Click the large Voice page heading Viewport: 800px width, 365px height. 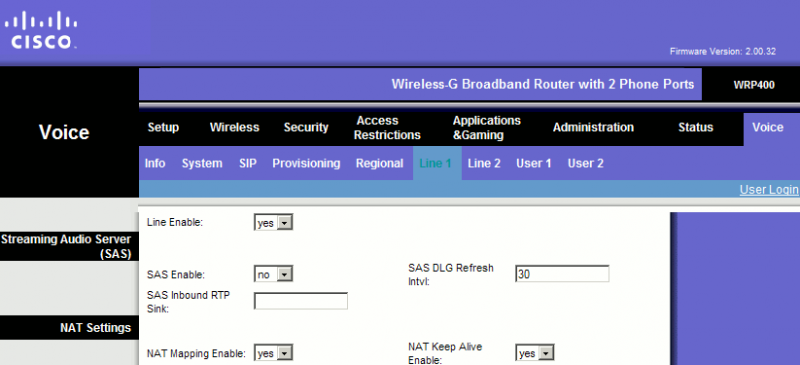click(64, 132)
